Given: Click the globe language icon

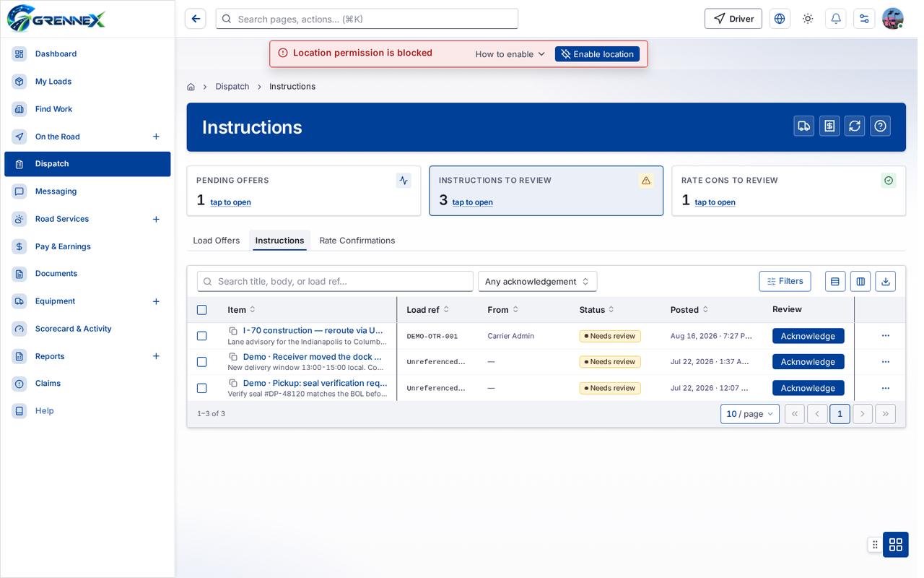Looking at the screenshot, I should (x=780, y=19).
